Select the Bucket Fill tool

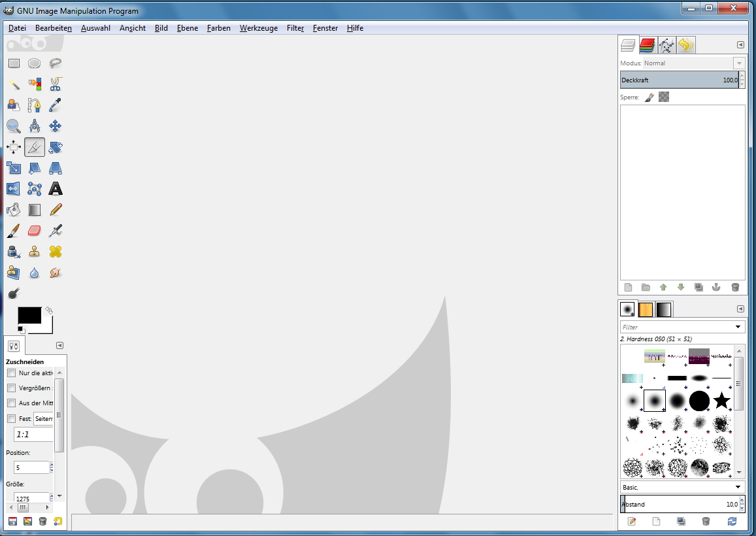click(x=14, y=210)
